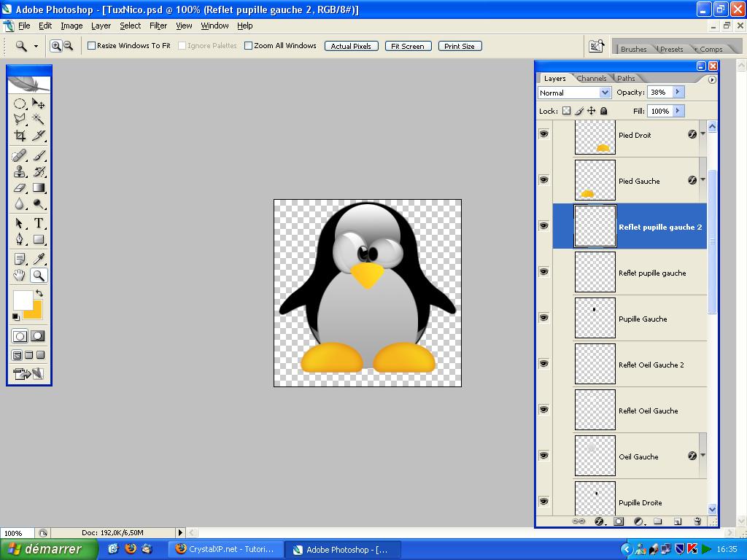This screenshot has width=747, height=560.
Task: Expand Oeil Gauche layer effects
Action: [703, 456]
